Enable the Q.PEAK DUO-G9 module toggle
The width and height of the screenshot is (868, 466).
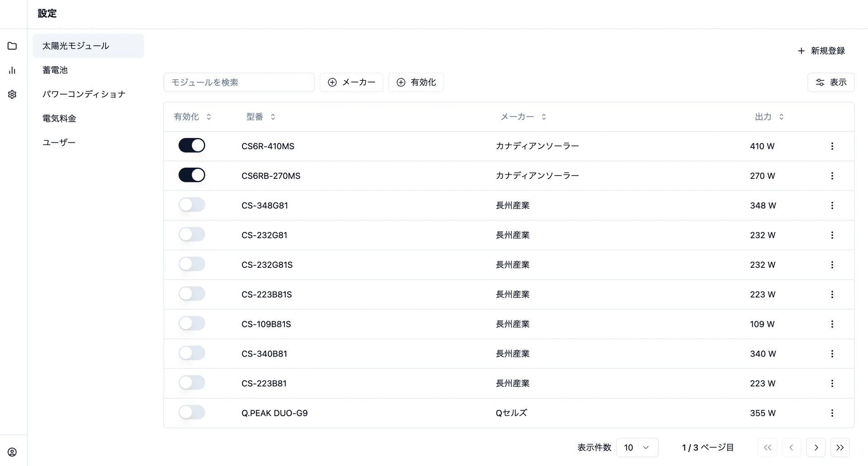coord(192,412)
